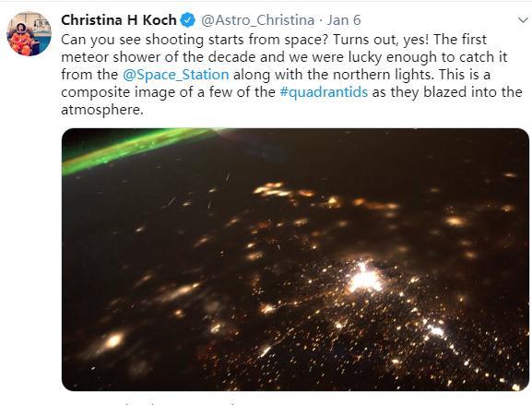Click the Christina H Koch display name
The height and width of the screenshot is (405, 532).
tap(119, 20)
